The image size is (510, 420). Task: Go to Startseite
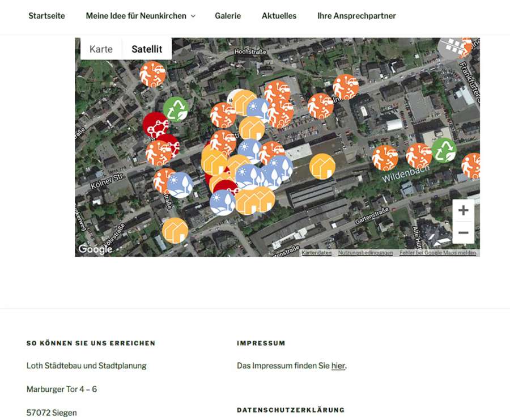click(46, 16)
